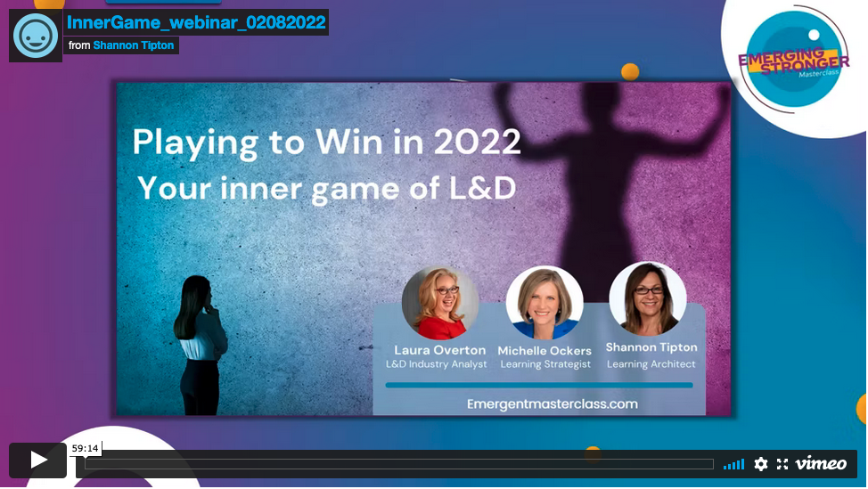Click the 59:14 timestamp tooltip
This screenshot has height=489, width=868.
click(86, 449)
